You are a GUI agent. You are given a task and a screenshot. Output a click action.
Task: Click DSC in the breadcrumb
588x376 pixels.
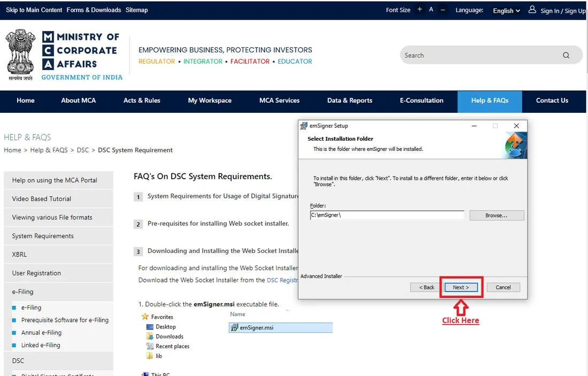83,150
